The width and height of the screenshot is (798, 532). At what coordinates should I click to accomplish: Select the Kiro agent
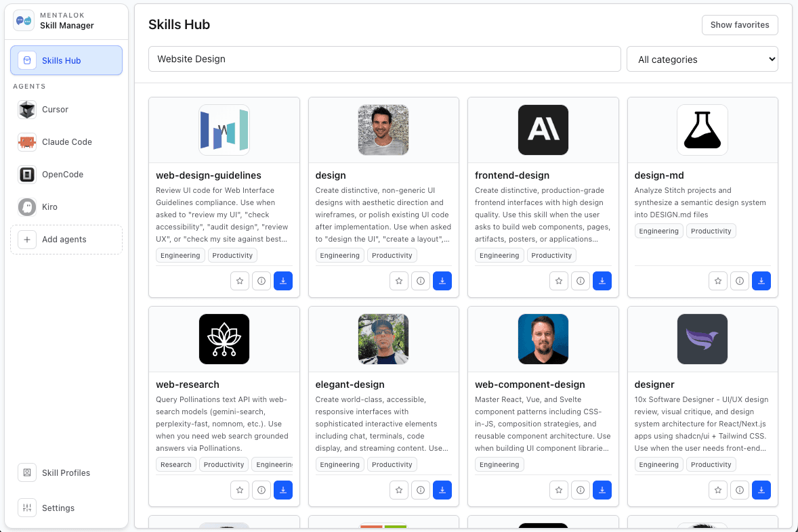(x=66, y=207)
